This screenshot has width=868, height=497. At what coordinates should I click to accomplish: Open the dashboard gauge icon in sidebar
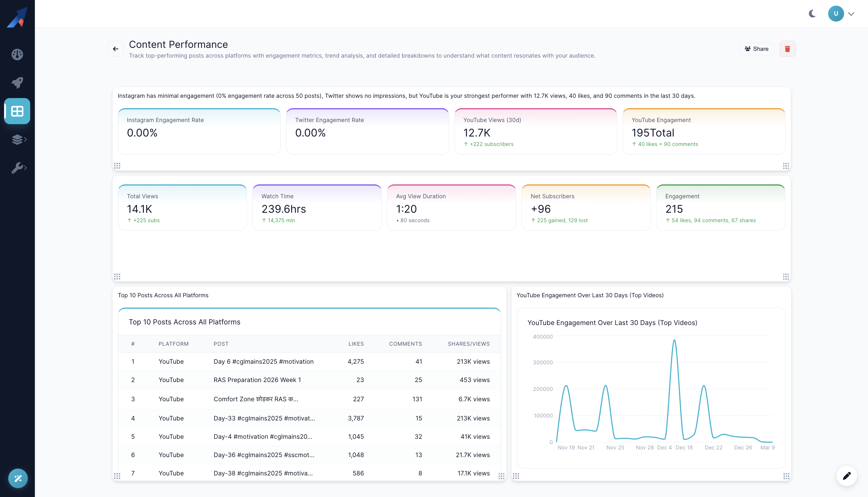pyautogui.click(x=17, y=54)
